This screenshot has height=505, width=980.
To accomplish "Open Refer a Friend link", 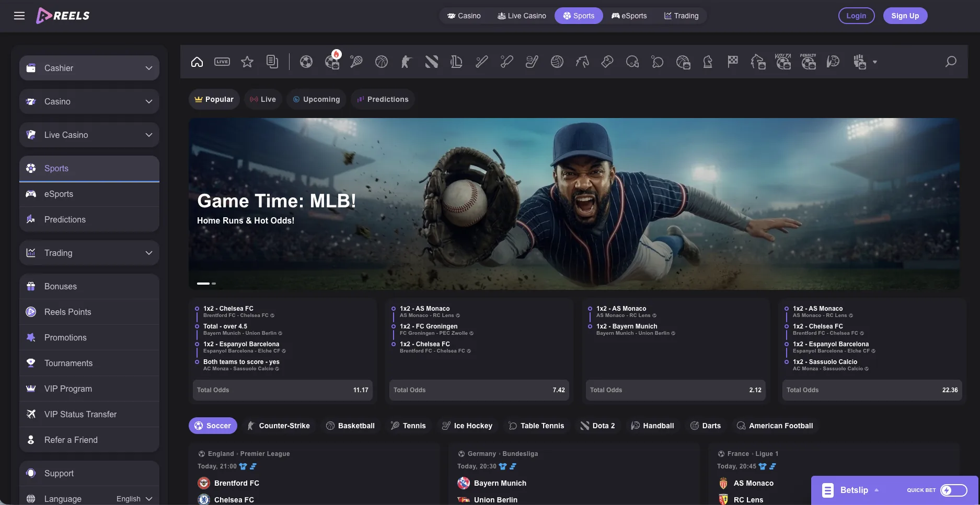I will click(x=89, y=440).
